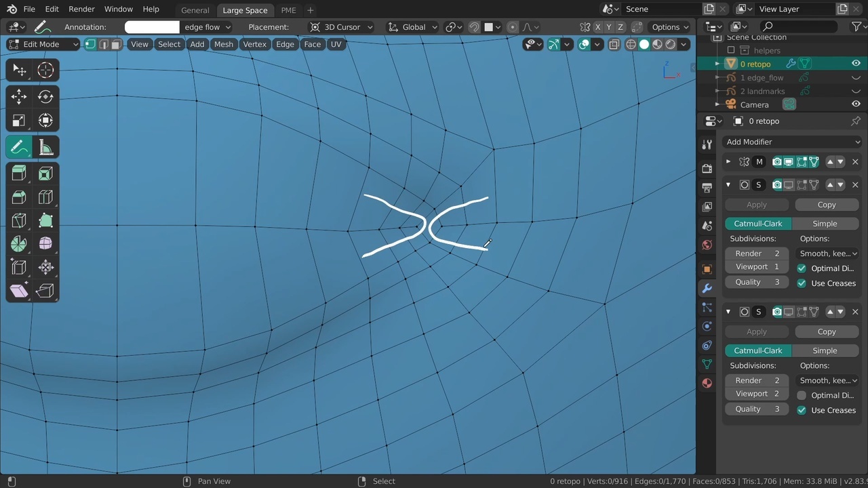Pick the Extrude Region tool
This screenshot has height=488, width=868.
[x=19, y=174]
